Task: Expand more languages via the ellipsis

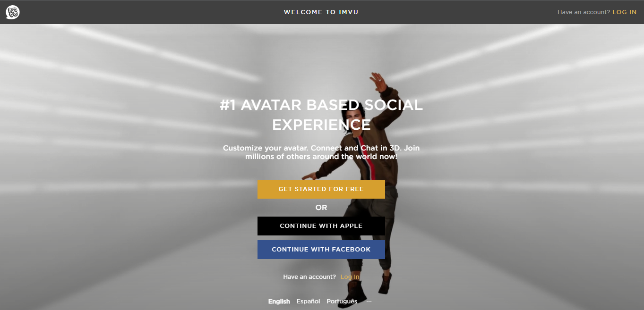Action: click(369, 302)
